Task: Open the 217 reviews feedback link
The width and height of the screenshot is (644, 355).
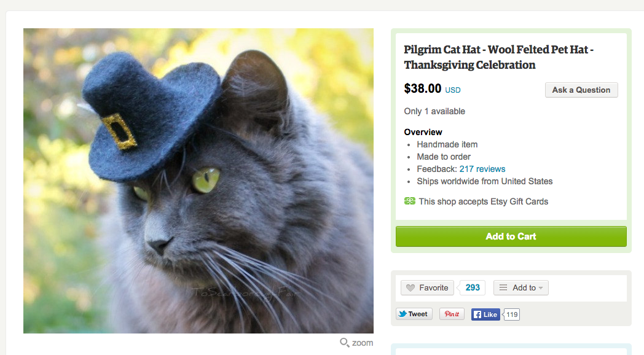Action: coord(482,169)
